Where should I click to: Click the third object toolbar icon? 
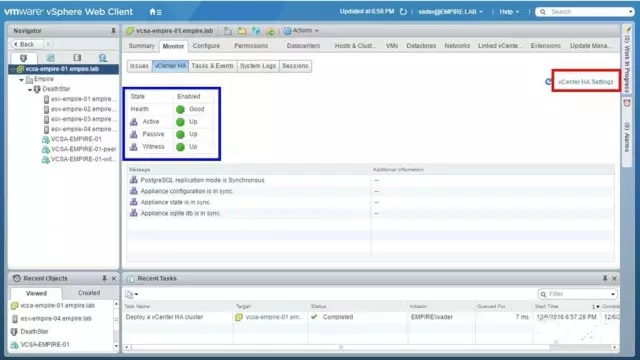(x=256, y=31)
